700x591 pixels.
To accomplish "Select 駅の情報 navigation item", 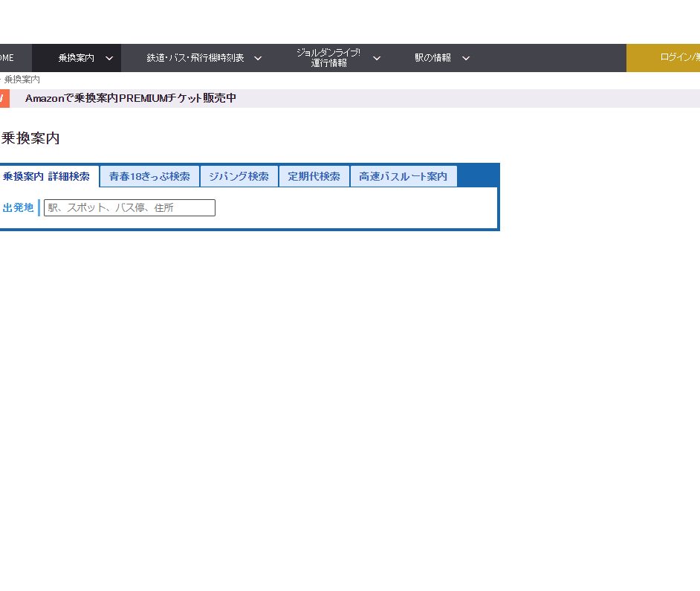I will coord(432,58).
